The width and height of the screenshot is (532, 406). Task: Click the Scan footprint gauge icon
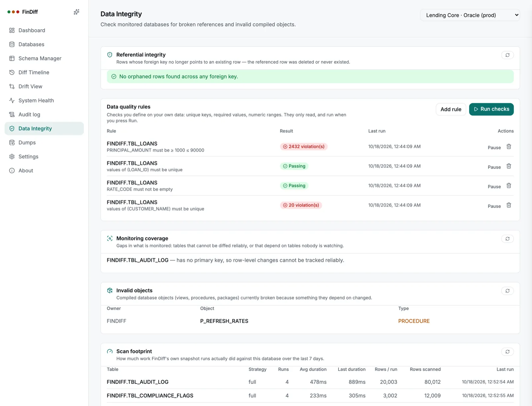click(110, 352)
